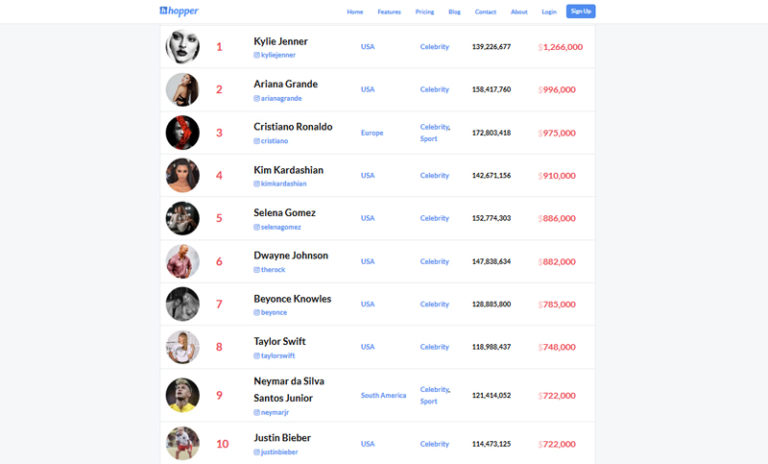Open the Features menu item
This screenshot has height=464, width=768.
coord(389,12)
